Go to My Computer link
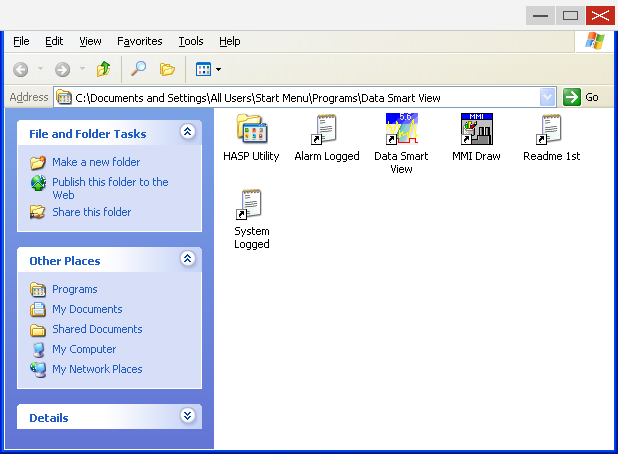The image size is (618, 454). (x=84, y=349)
